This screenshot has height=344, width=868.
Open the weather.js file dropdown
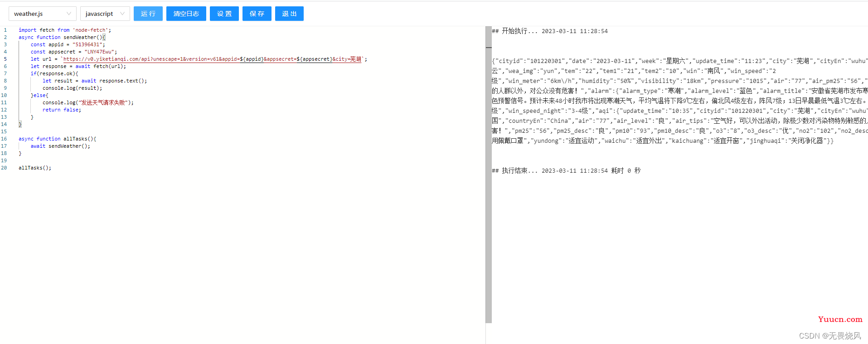(43, 14)
